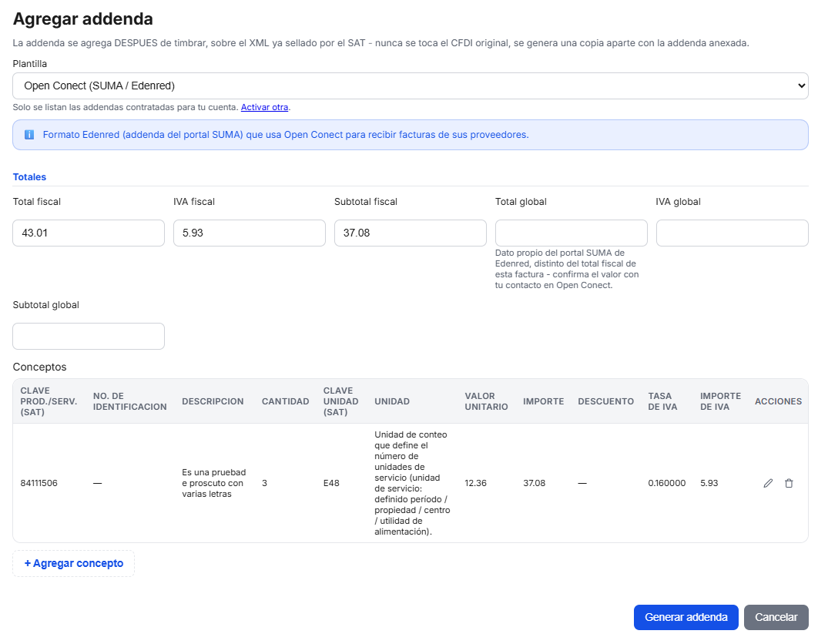Screen dimensions: 818x644
Task: Click description 'Es una pruebad e proscuto'
Action: pyautogui.click(x=214, y=483)
